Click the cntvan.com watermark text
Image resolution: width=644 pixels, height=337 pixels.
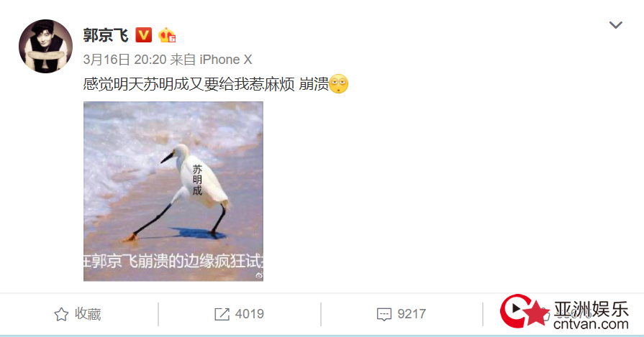pos(591,324)
